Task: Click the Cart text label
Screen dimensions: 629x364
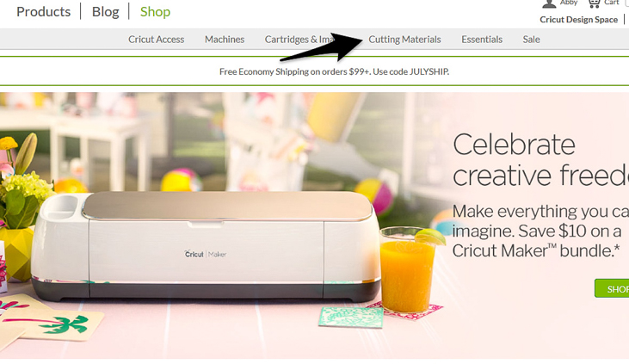Action: click(x=611, y=3)
